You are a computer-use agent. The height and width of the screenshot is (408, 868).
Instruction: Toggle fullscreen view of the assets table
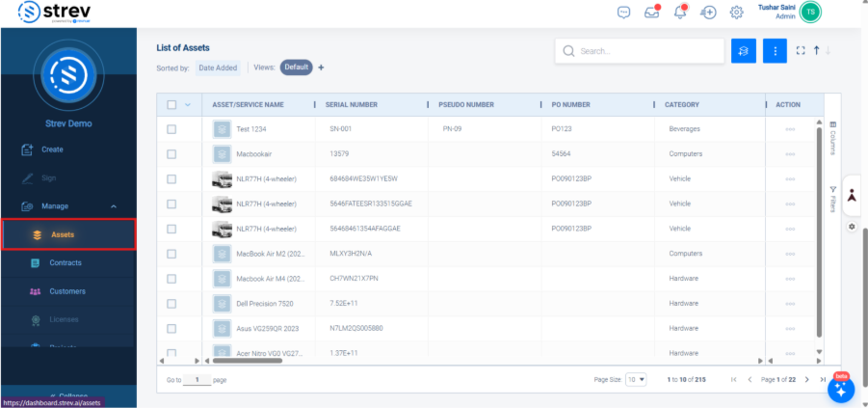point(799,51)
